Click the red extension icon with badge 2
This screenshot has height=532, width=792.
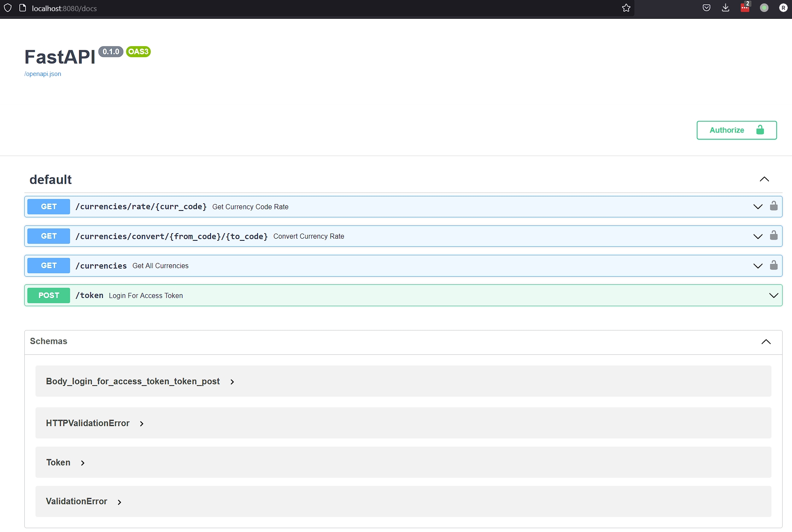pyautogui.click(x=745, y=7)
